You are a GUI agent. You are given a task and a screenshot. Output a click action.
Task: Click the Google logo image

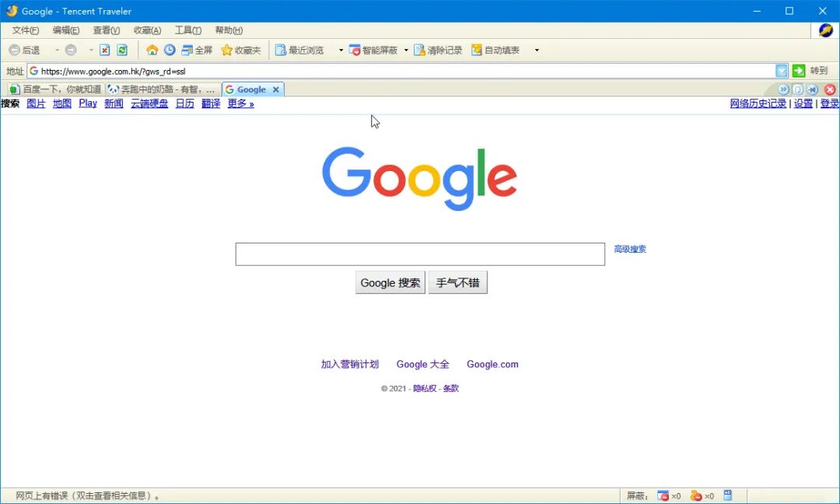pos(419,178)
